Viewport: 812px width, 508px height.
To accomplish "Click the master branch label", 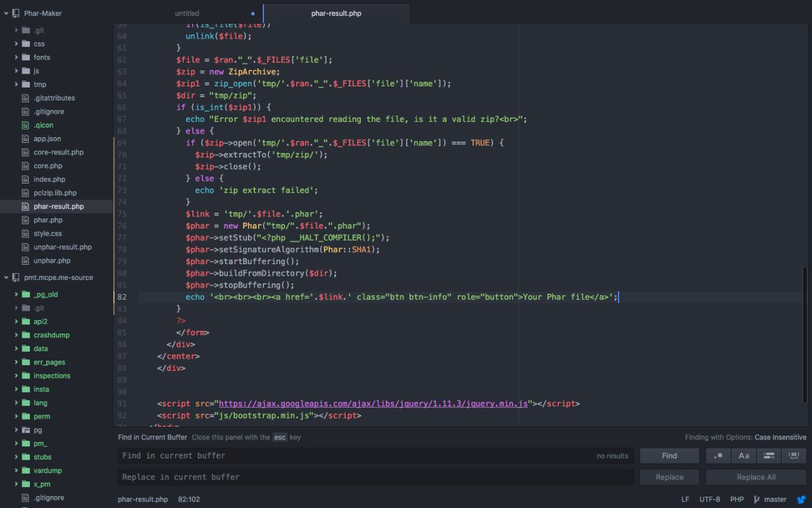I will tap(775, 500).
